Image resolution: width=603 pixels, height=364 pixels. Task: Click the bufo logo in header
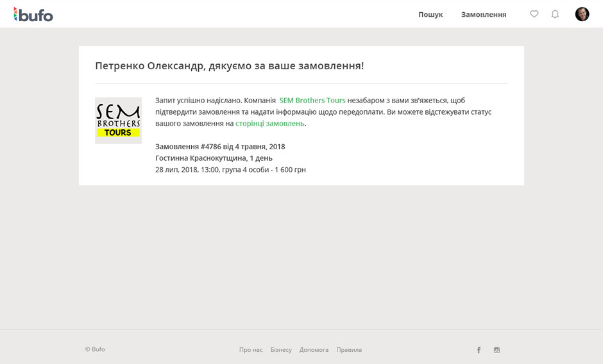pyautogui.click(x=33, y=14)
